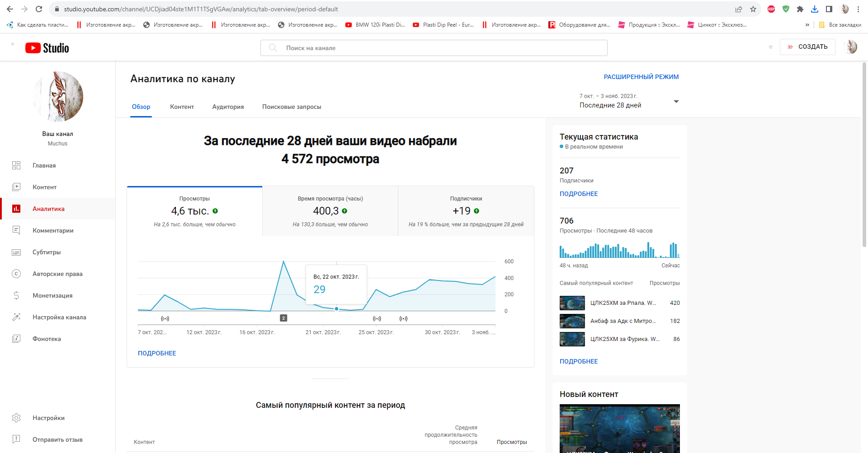Select the Подписчики metric card
The width and height of the screenshot is (868, 453).
pos(466,211)
